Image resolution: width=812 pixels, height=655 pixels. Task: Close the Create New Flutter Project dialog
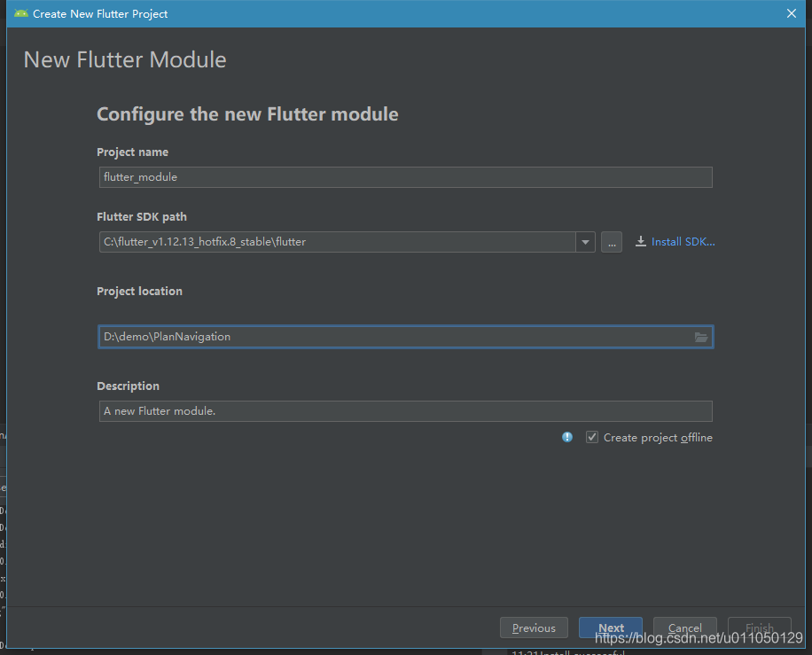(x=792, y=13)
